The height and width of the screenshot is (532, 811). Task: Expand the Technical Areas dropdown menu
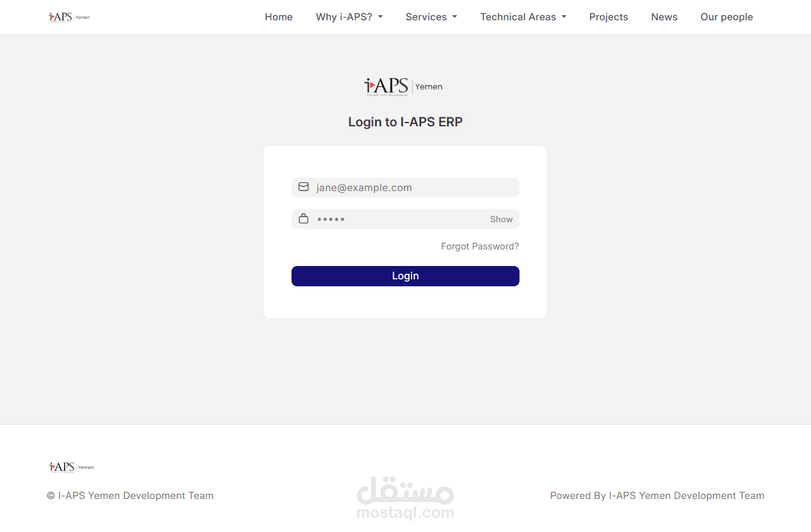(523, 17)
